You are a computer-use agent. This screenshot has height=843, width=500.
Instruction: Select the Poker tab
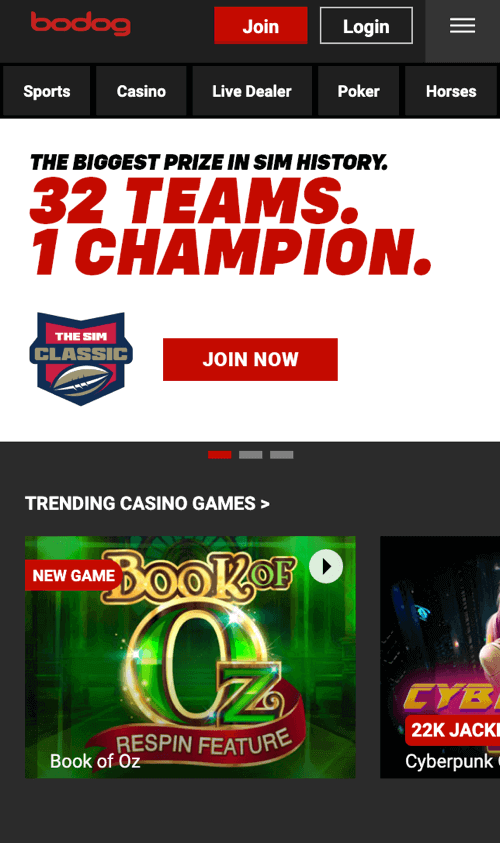pos(359,91)
